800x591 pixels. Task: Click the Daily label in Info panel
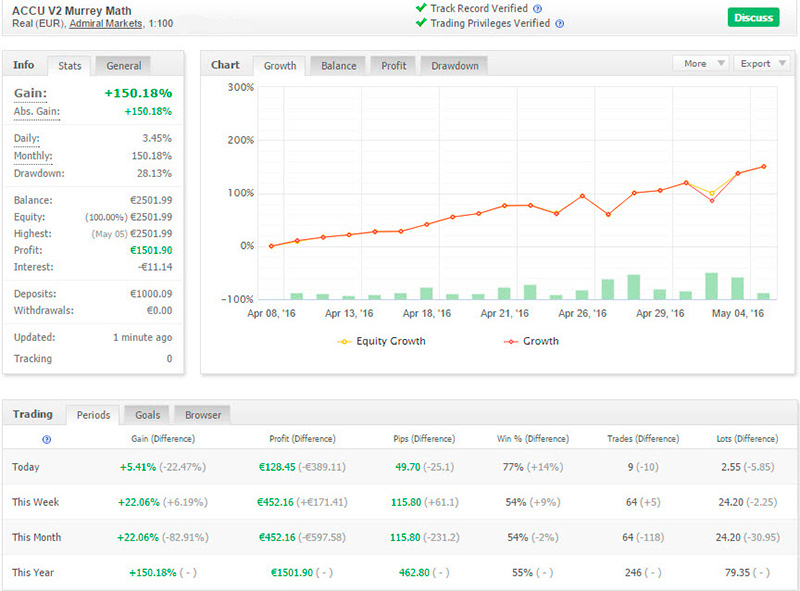tap(27, 138)
